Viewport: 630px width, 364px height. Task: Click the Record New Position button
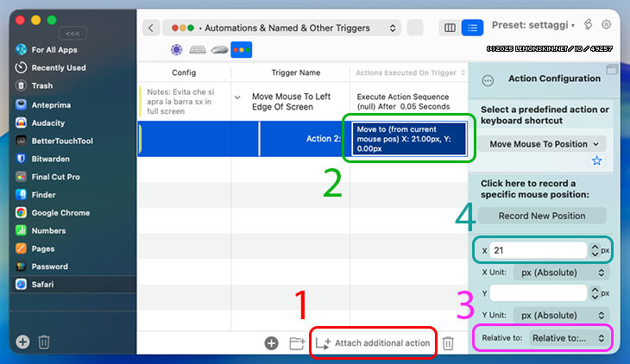pyautogui.click(x=542, y=216)
